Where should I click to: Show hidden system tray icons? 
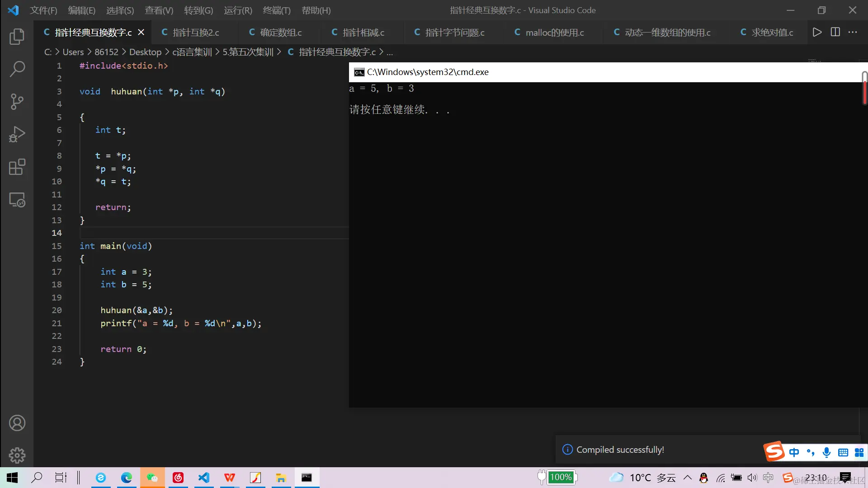[x=687, y=478]
